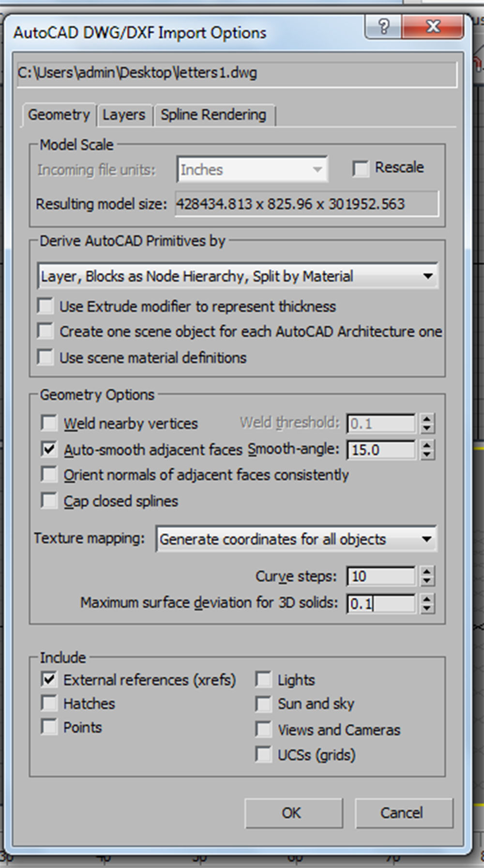Increase Curve steps with up spinner arrow

pyautogui.click(x=427, y=572)
